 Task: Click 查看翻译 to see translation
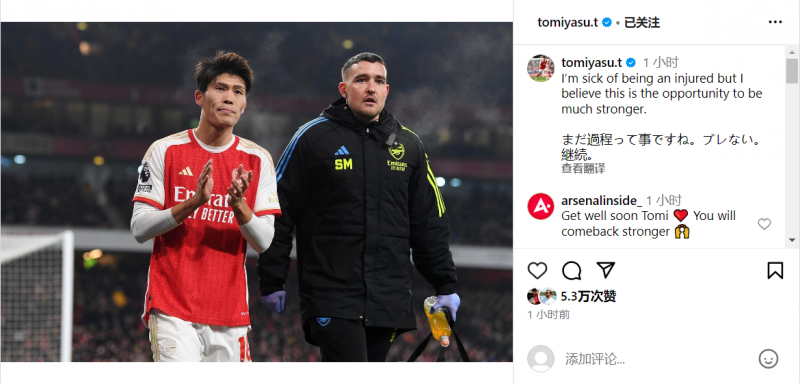(583, 169)
